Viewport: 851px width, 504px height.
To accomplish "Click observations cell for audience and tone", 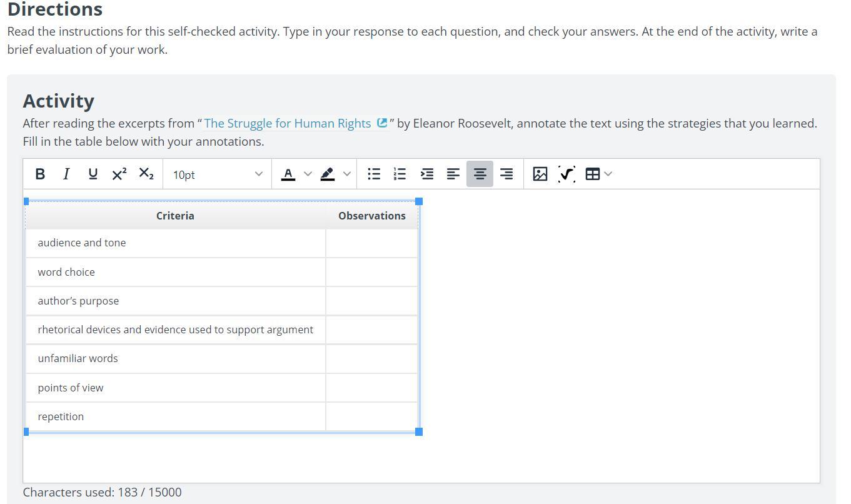I will pyautogui.click(x=372, y=243).
